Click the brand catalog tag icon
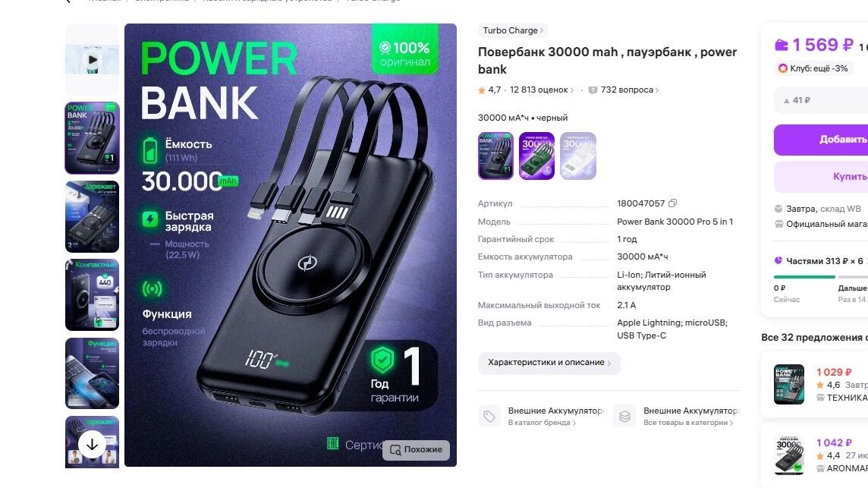The width and height of the screenshot is (868, 488). tap(489, 417)
